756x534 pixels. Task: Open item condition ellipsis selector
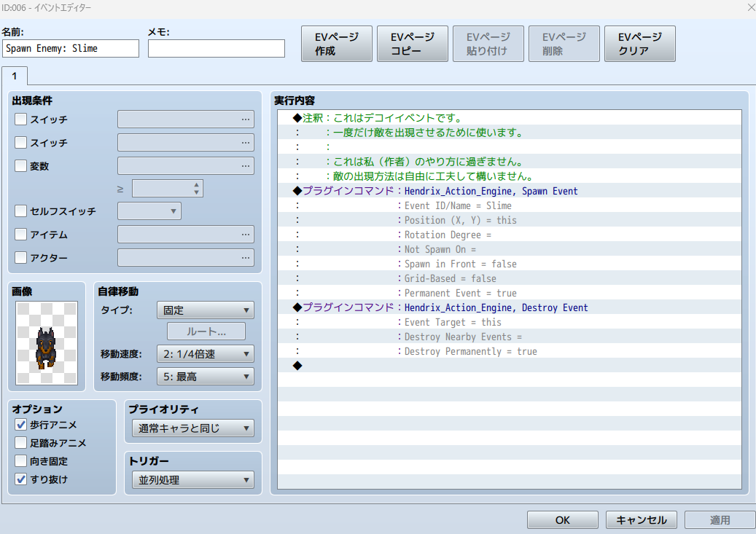click(185, 234)
